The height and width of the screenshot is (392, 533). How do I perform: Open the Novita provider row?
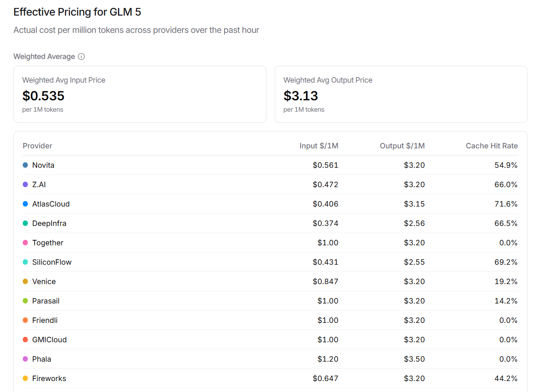(43, 165)
